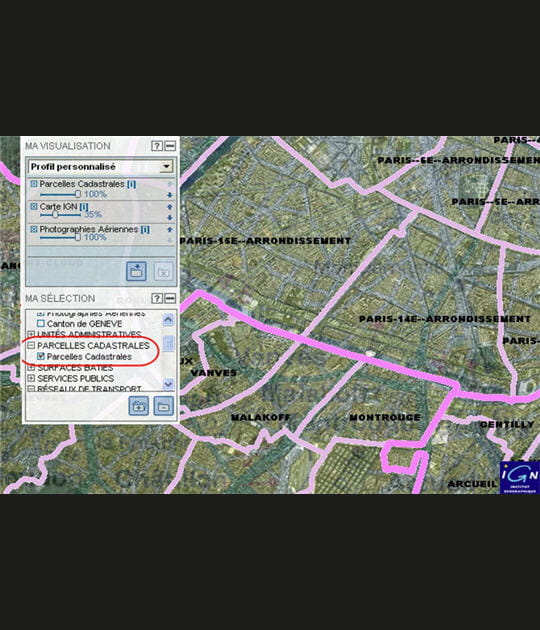Open info for Carte IGN layer
Image resolution: width=540 pixels, height=630 pixels.
[84, 207]
